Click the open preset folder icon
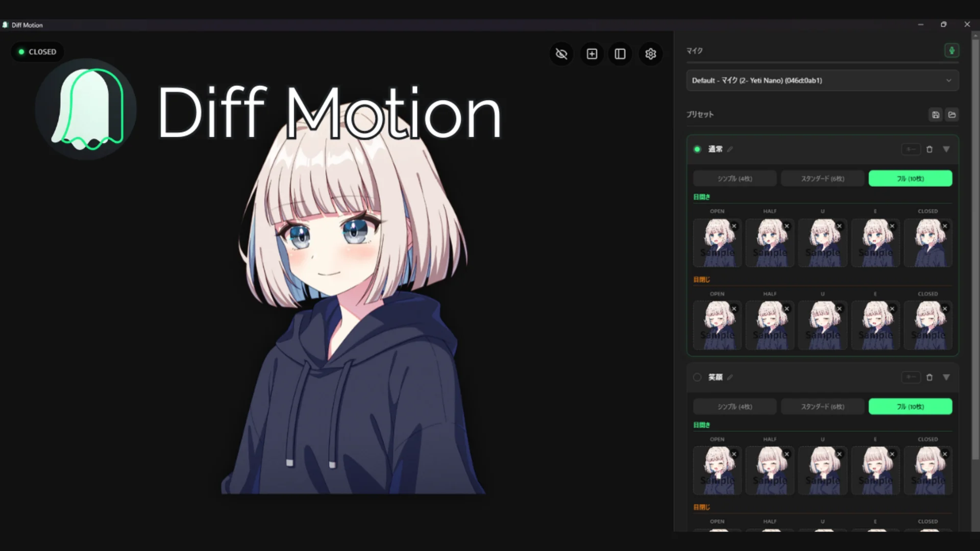 pyautogui.click(x=952, y=115)
